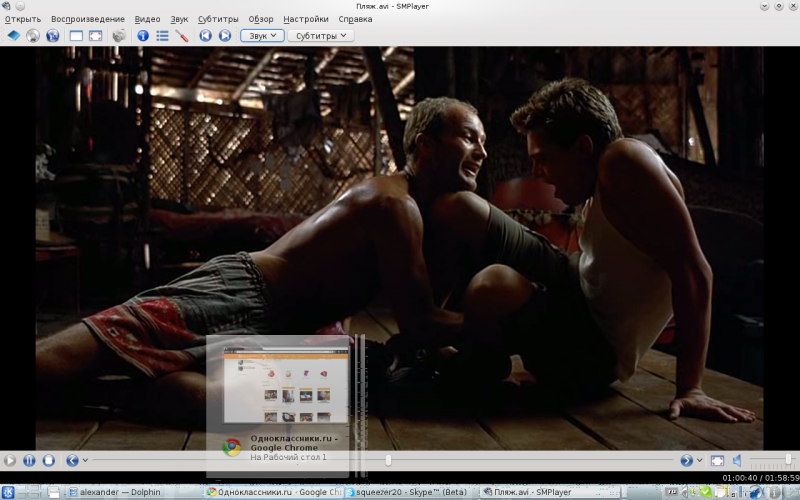Open the Воспроизведение menu
The width and height of the screenshot is (800, 500).
(88, 19)
